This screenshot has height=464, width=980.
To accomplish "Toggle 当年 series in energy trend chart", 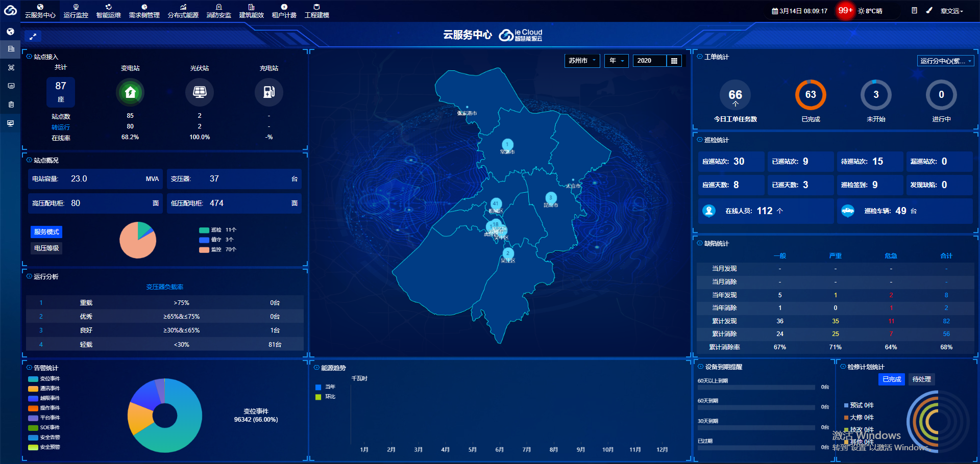I will [x=325, y=387].
